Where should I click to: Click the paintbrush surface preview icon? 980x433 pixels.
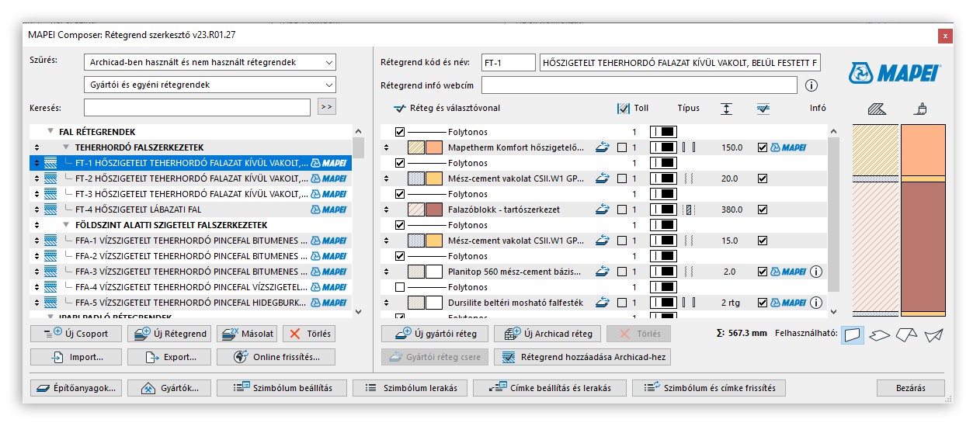(x=920, y=109)
